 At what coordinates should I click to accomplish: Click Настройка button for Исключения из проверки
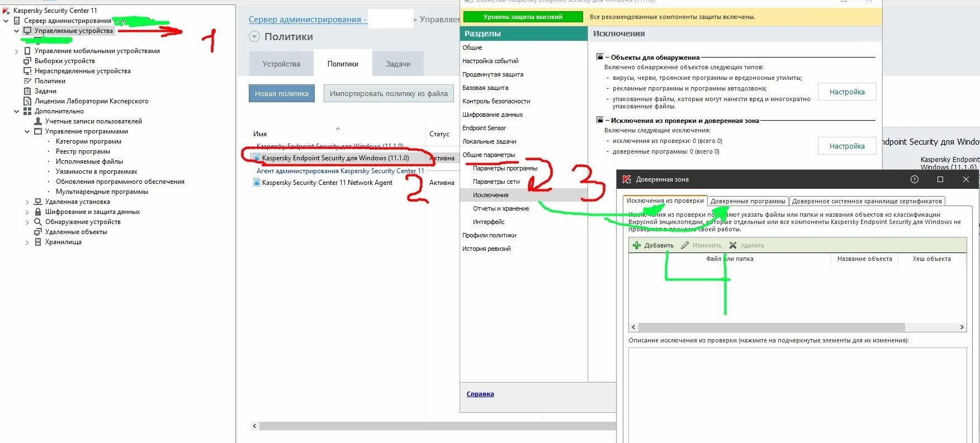tap(847, 146)
